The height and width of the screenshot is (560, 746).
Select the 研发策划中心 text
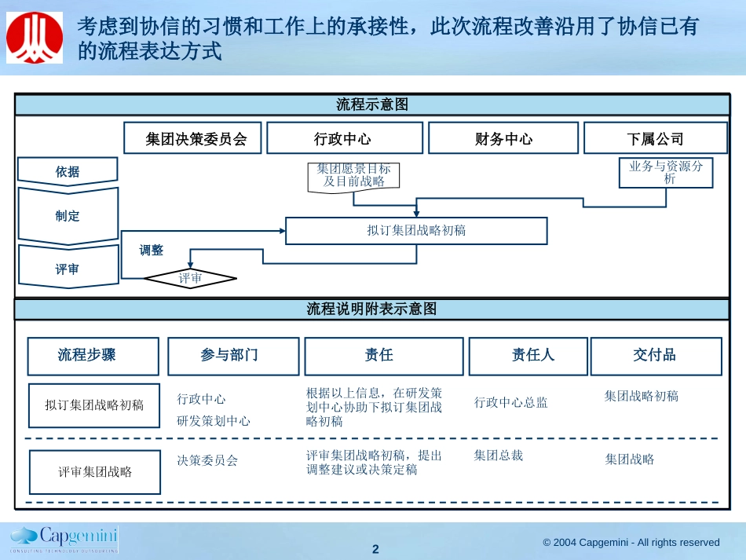213,421
